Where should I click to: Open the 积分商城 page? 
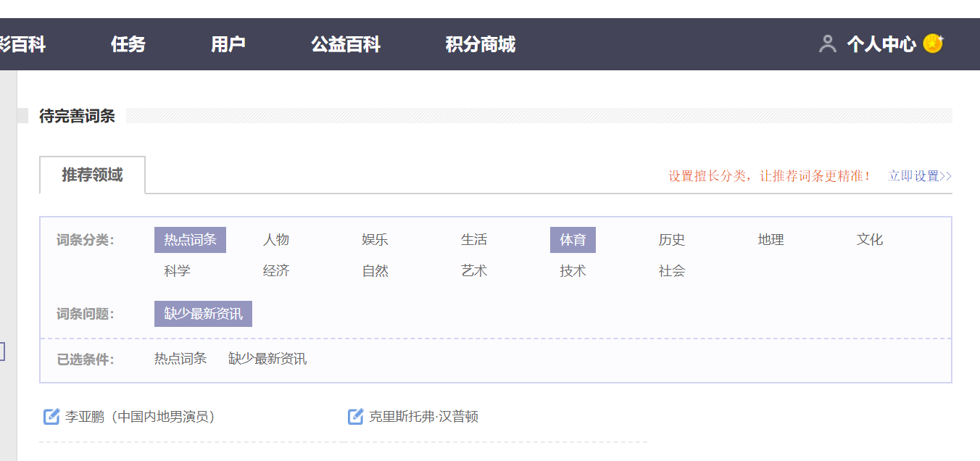pyautogui.click(x=480, y=44)
